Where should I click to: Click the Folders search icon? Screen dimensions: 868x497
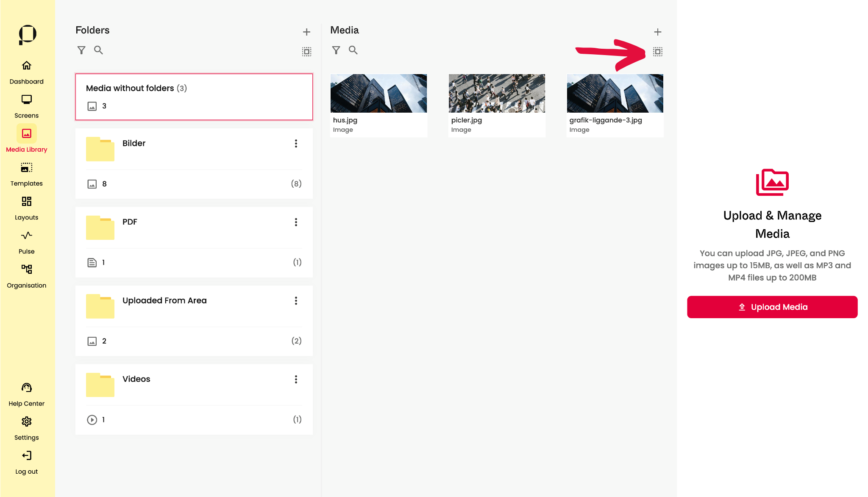pos(98,50)
